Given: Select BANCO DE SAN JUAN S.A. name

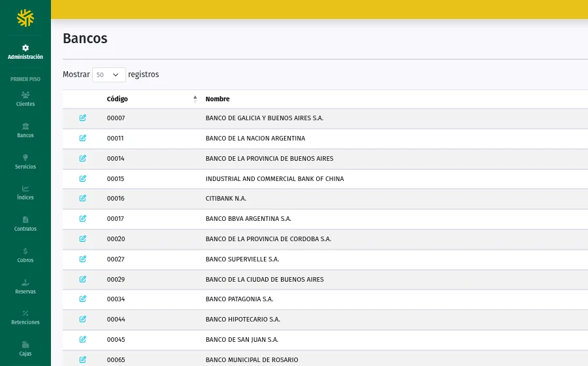Looking at the screenshot, I should pyautogui.click(x=242, y=340).
